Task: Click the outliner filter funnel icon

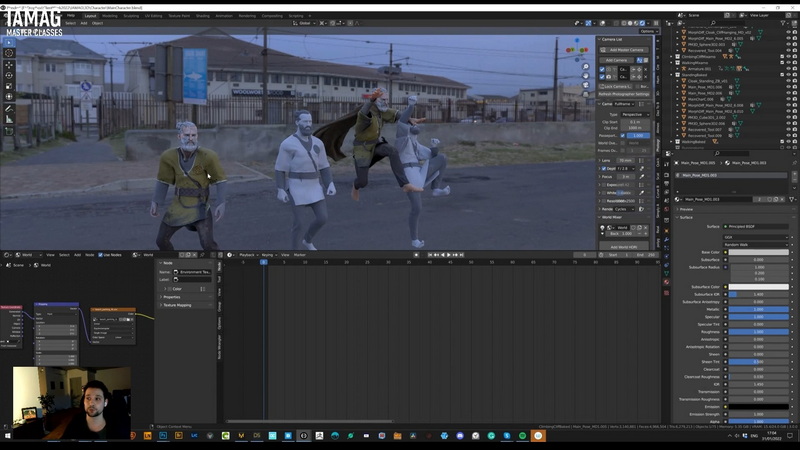Action: (x=783, y=23)
